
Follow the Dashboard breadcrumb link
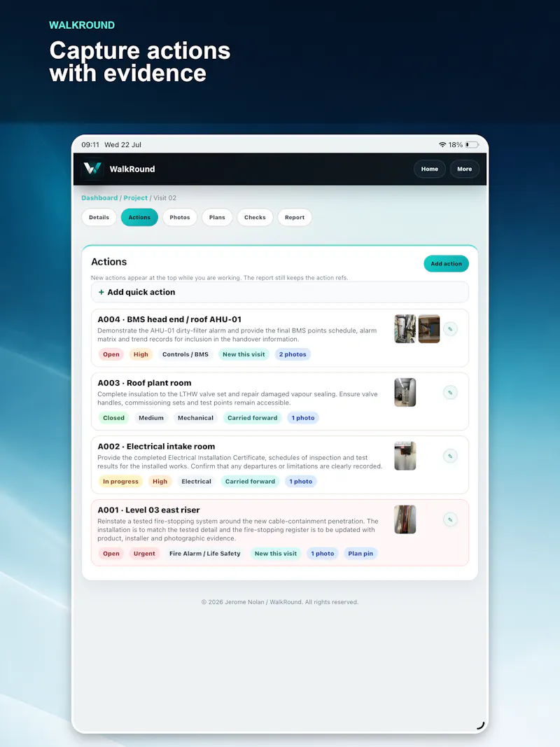tap(99, 197)
